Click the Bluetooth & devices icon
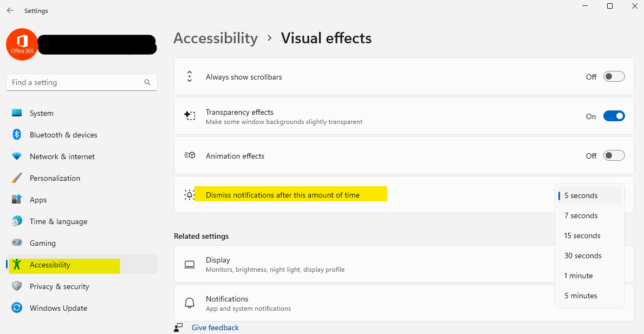This screenshot has width=644, height=334. [17, 135]
